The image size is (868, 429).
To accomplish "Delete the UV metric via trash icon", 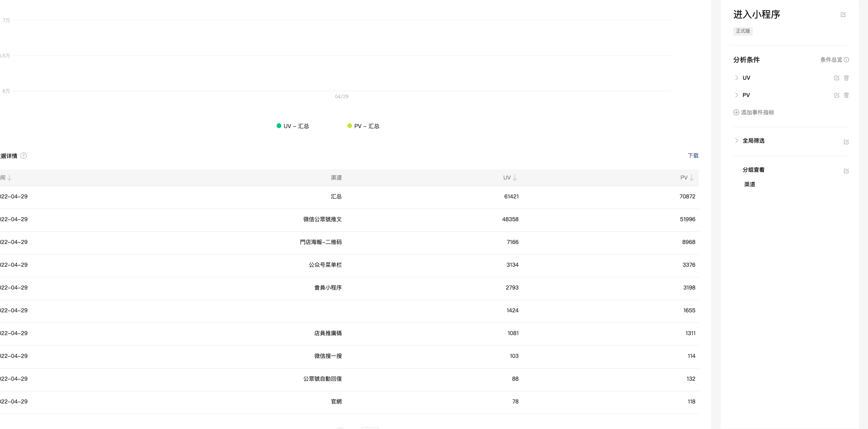I will [x=846, y=78].
